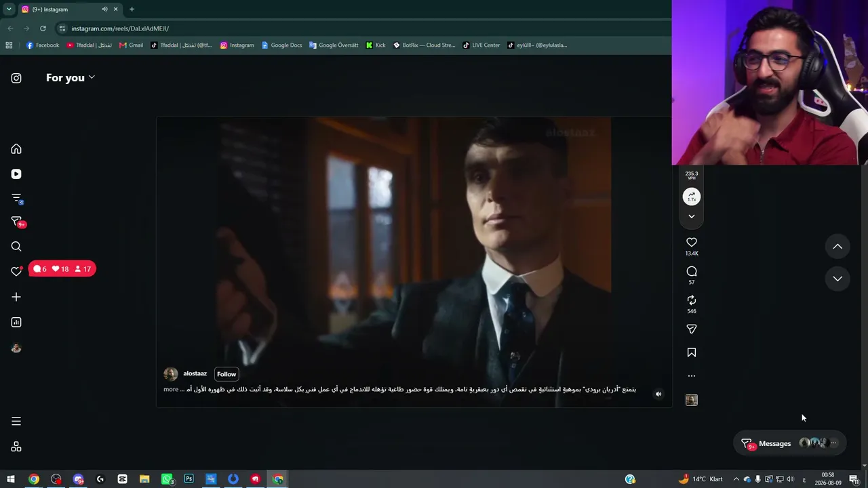
Task: Open Instagram home via logo icon
Action: point(16,78)
